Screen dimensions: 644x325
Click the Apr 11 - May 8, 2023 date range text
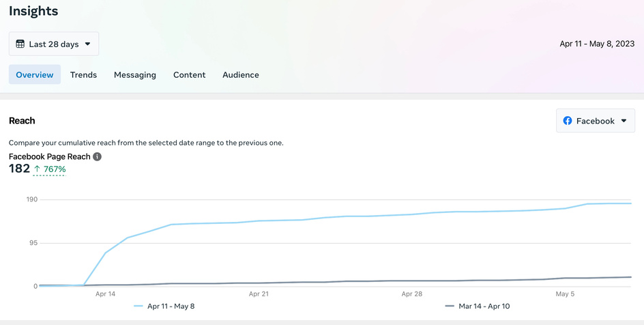point(597,44)
